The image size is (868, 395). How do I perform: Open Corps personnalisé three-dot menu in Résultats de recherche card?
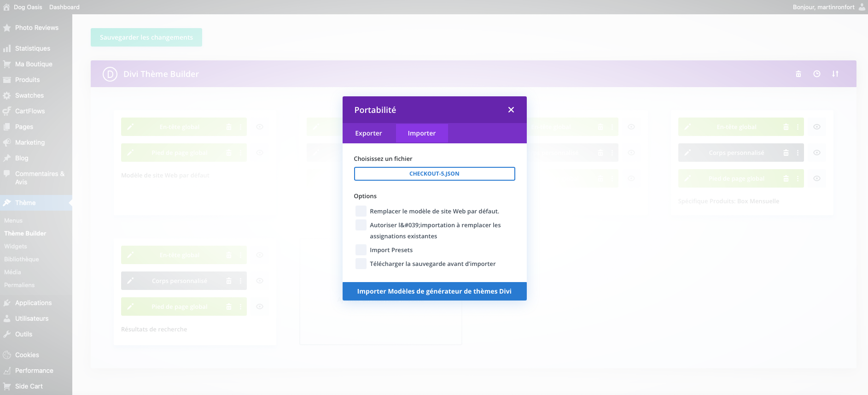tap(241, 281)
